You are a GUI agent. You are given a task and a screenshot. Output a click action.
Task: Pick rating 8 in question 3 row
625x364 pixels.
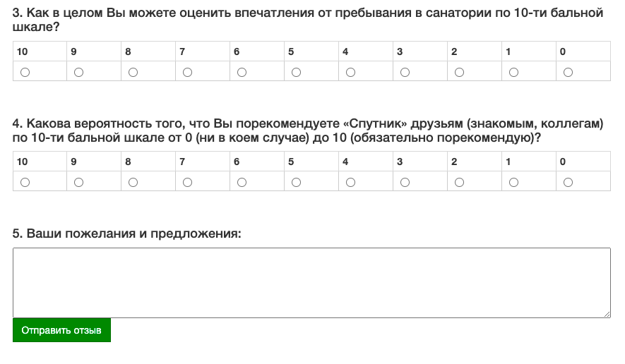click(133, 72)
